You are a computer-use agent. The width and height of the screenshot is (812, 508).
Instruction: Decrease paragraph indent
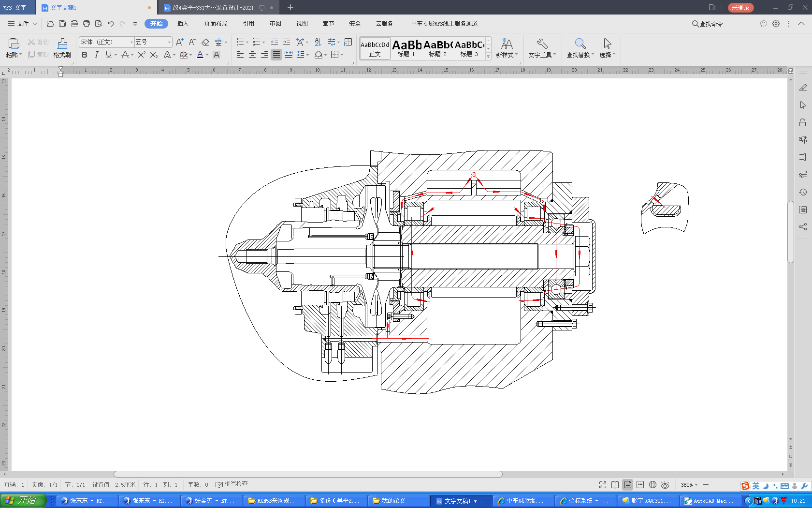click(x=275, y=42)
